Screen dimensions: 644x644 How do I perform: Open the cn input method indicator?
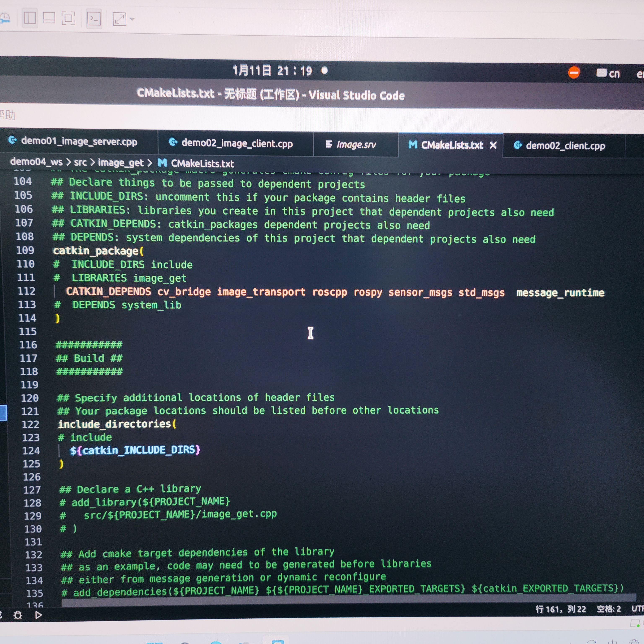coord(608,73)
